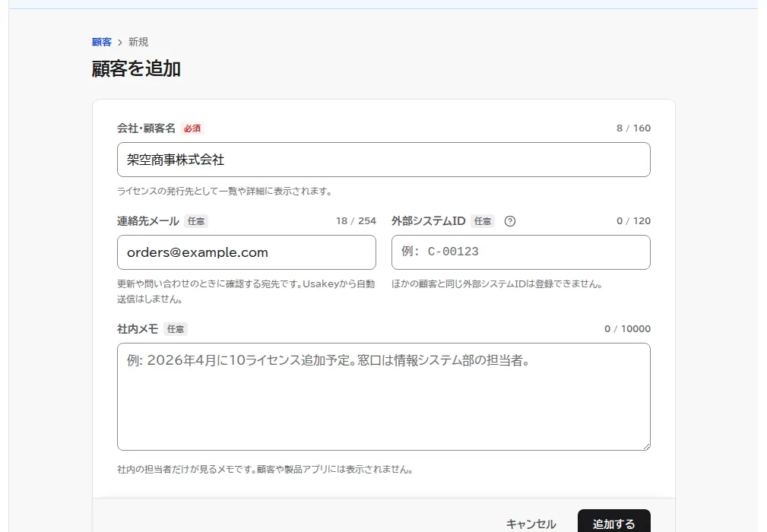Click the 顧客を追加 page heading
The width and height of the screenshot is (767, 532).
[137, 68]
